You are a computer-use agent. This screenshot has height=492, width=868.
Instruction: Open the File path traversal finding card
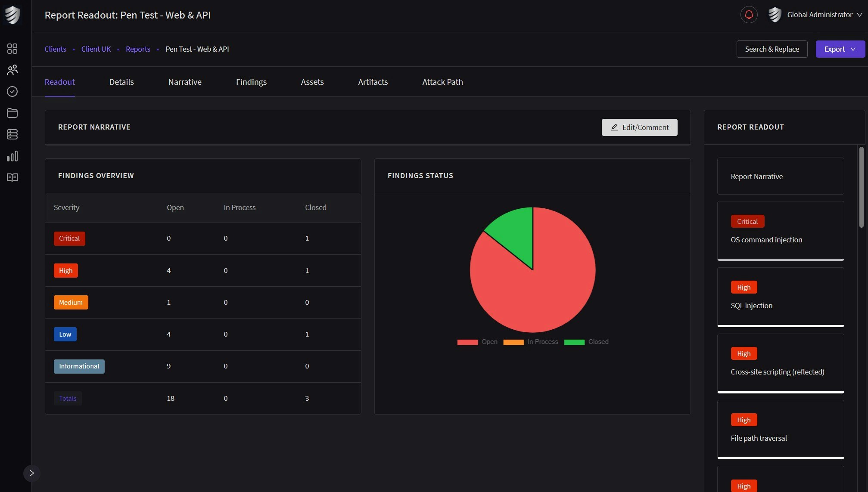click(x=781, y=430)
